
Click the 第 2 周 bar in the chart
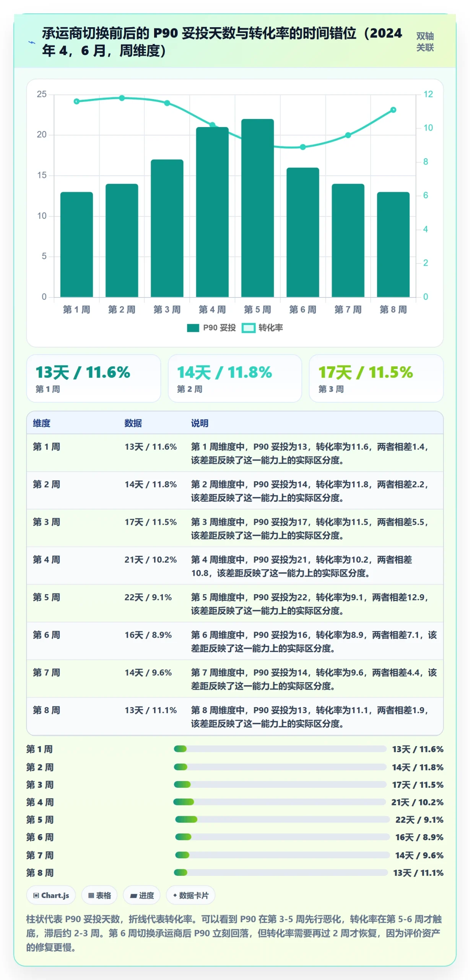(x=122, y=240)
